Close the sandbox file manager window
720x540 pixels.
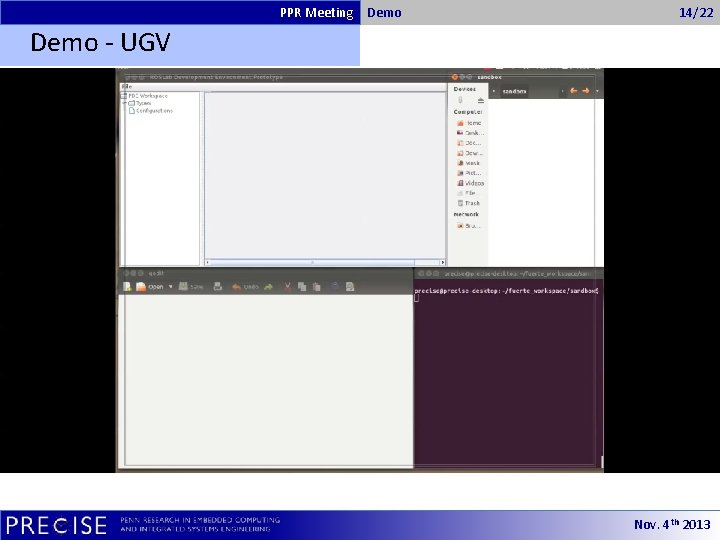coord(455,77)
